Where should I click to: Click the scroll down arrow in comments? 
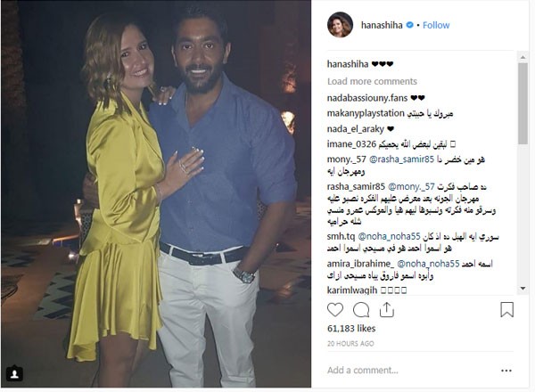(x=523, y=289)
